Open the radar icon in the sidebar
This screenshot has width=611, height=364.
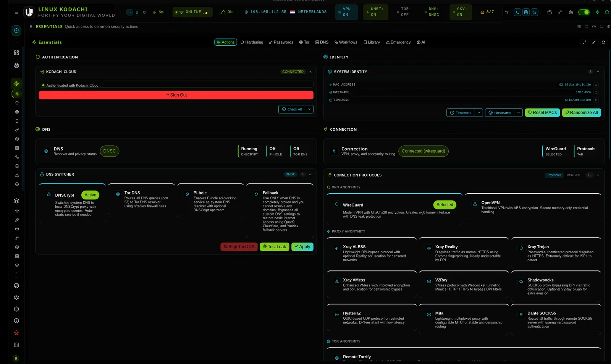click(x=16, y=65)
